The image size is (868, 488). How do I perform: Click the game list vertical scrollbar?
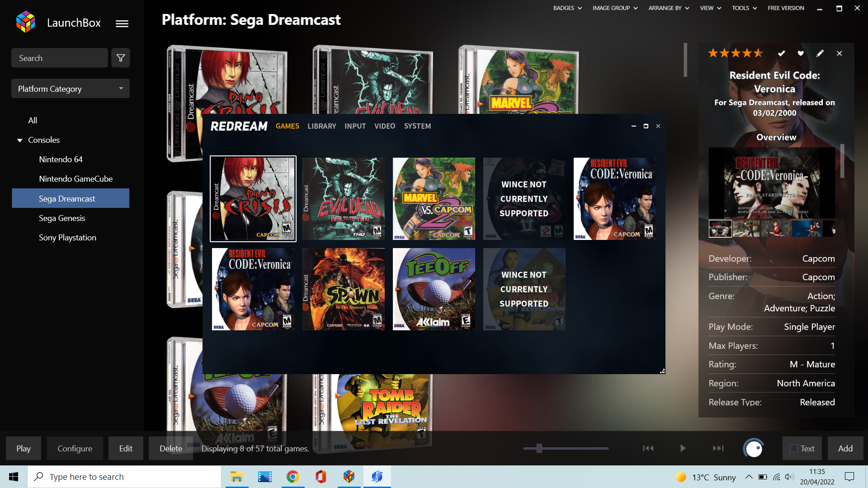pos(685,60)
